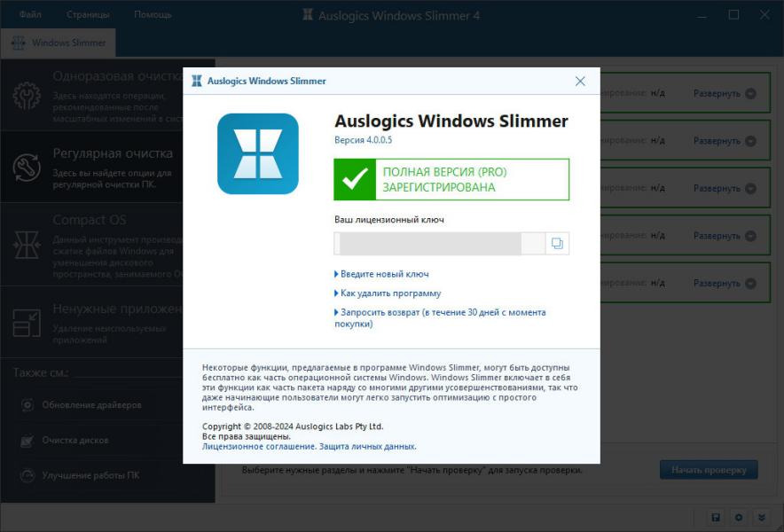Click the bold Auslogics Windows Slimmer heading
784x532 pixels.
(x=451, y=121)
